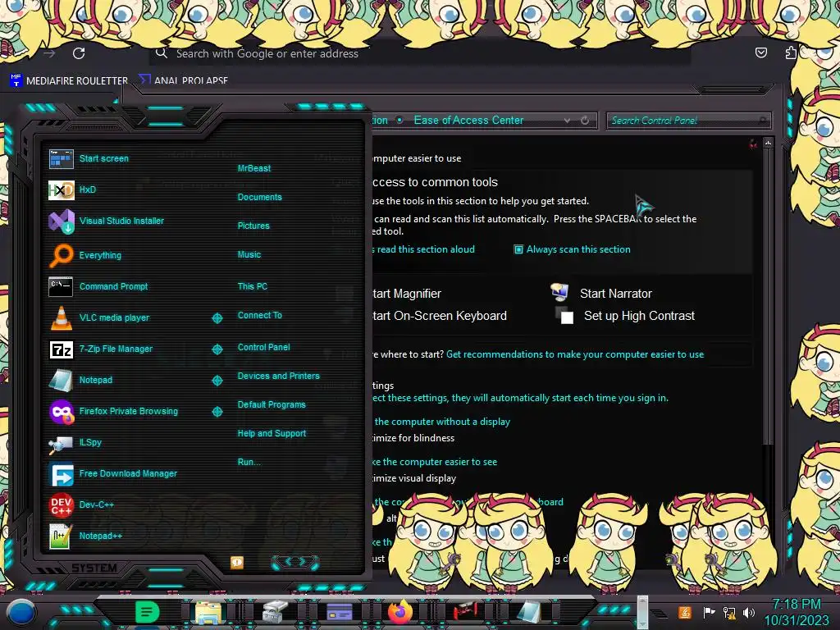
Task: Open Ease of Access Center breadcrumb
Action: [468, 121]
